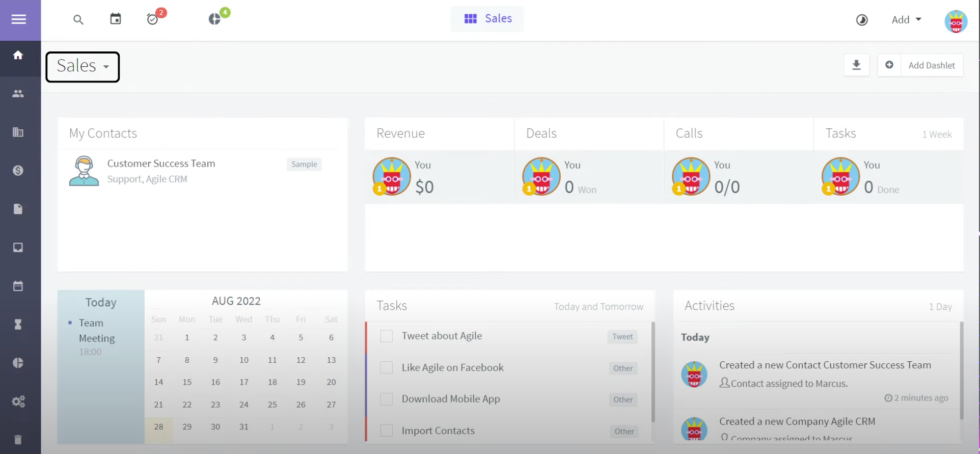This screenshot has height=454, width=980.
Task: Click the My Contacts dashlet title
Action: (103, 133)
